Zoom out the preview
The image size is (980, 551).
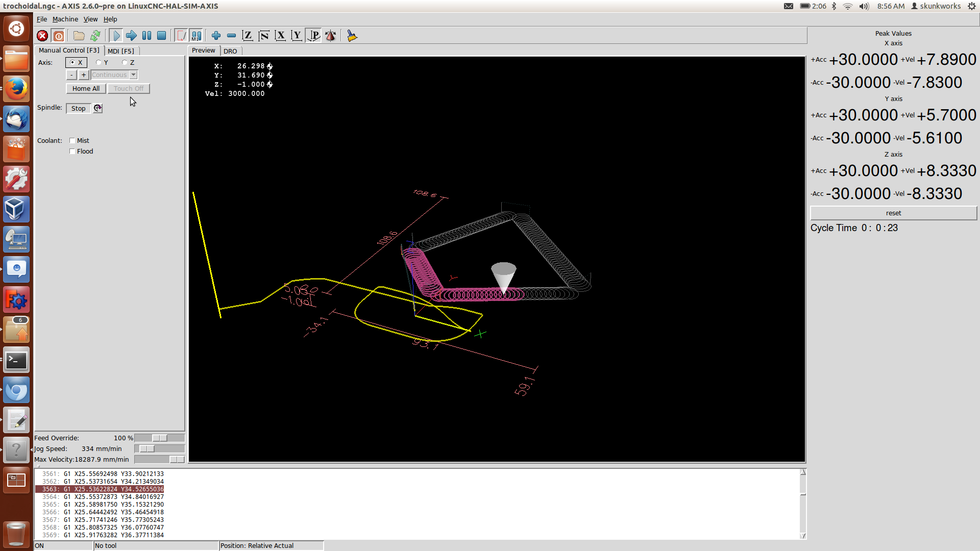coord(231,36)
